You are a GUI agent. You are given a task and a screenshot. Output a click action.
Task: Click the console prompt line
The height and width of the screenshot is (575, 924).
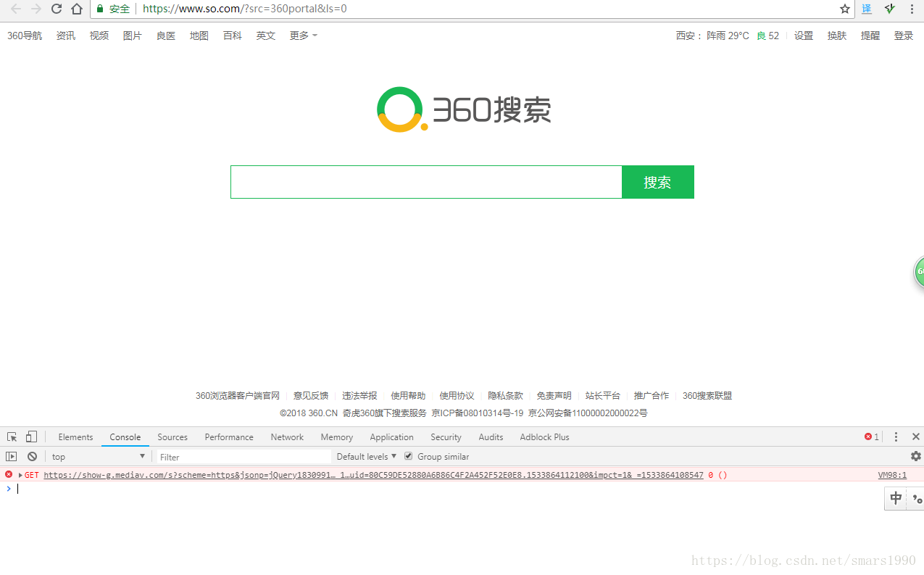click(462, 489)
